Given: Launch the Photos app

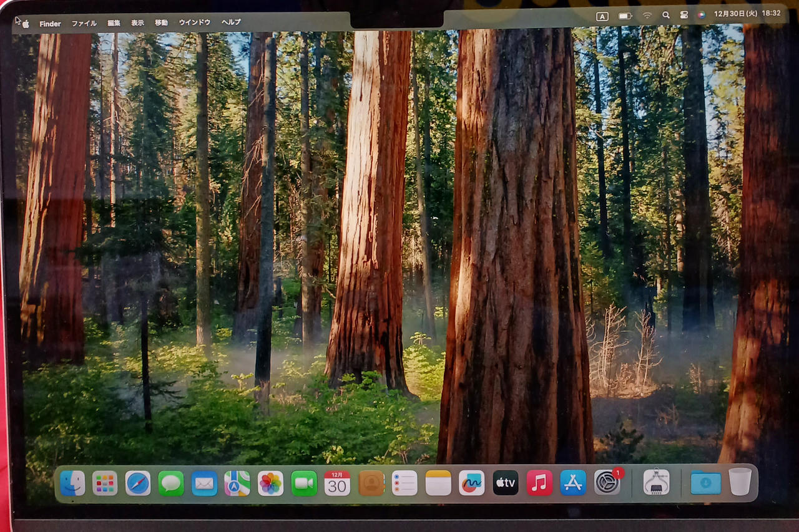Looking at the screenshot, I should pyautogui.click(x=270, y=483).
